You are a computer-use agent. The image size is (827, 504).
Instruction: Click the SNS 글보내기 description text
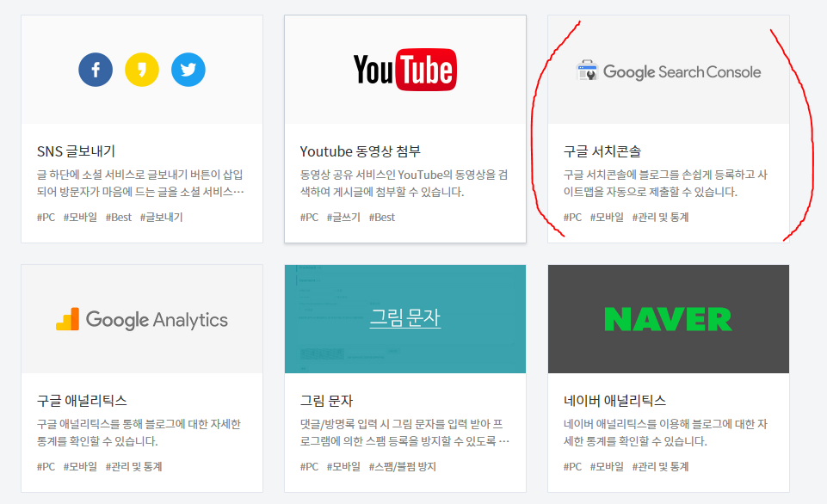tap(140, 183)
